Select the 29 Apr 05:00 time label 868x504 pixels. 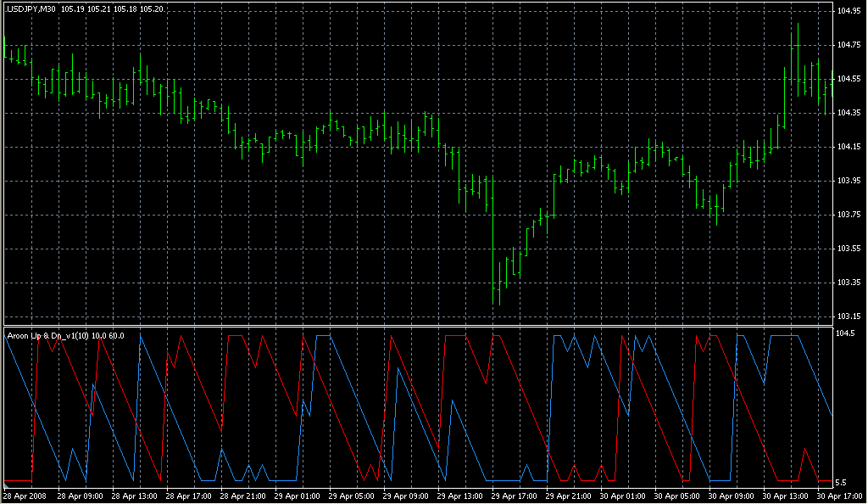tap(352, 496)
